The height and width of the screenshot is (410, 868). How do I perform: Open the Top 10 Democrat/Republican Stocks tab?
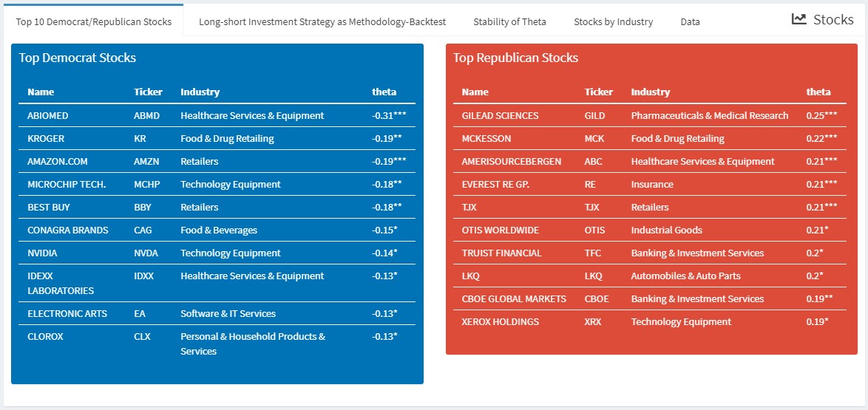point(94,21)
